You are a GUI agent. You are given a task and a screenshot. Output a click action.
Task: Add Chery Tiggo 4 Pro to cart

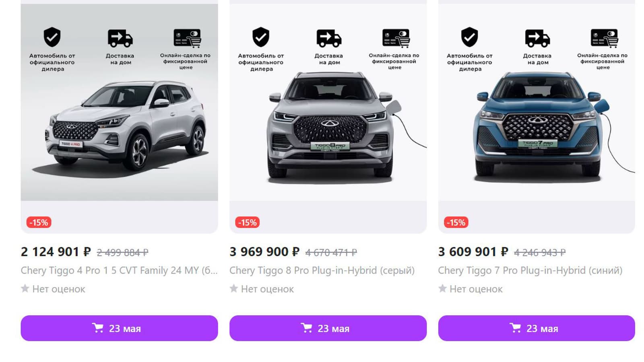click(x=119, y=328)
